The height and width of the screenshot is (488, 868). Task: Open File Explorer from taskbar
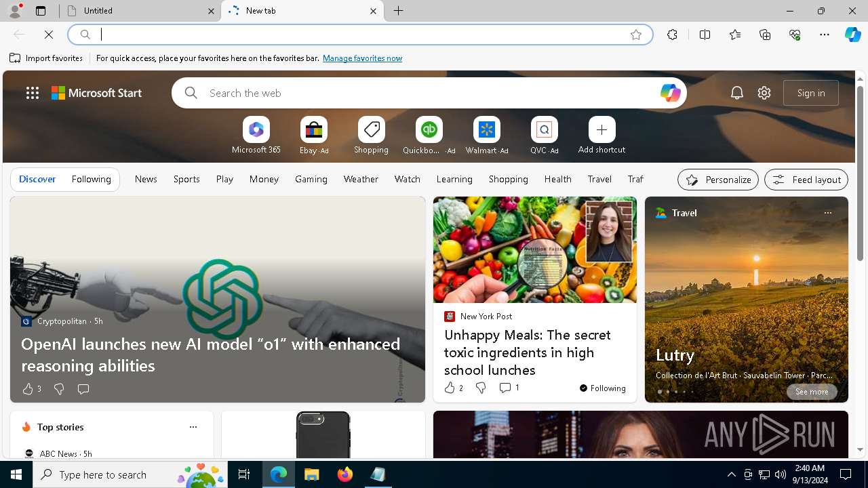311,474
